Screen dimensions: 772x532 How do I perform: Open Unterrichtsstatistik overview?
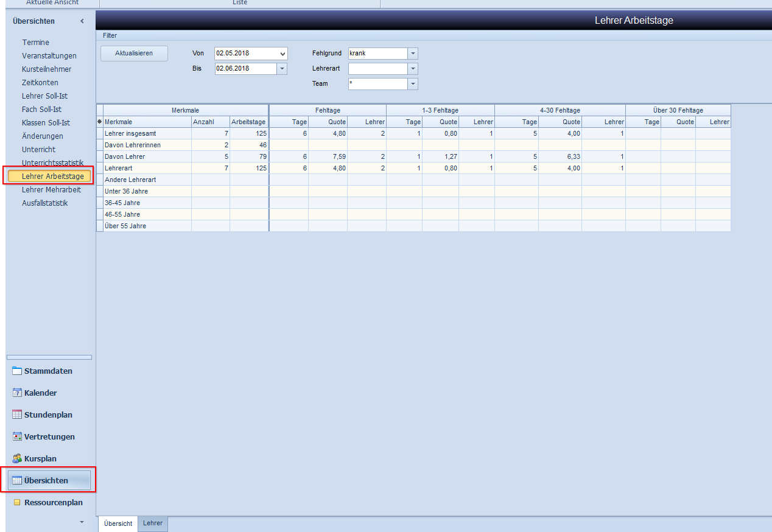coord(52,163)
